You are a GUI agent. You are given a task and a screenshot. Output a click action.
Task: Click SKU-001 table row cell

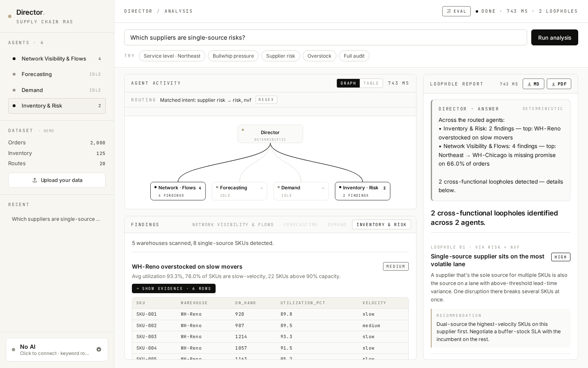pyautogui.click(x=146, y=314)
